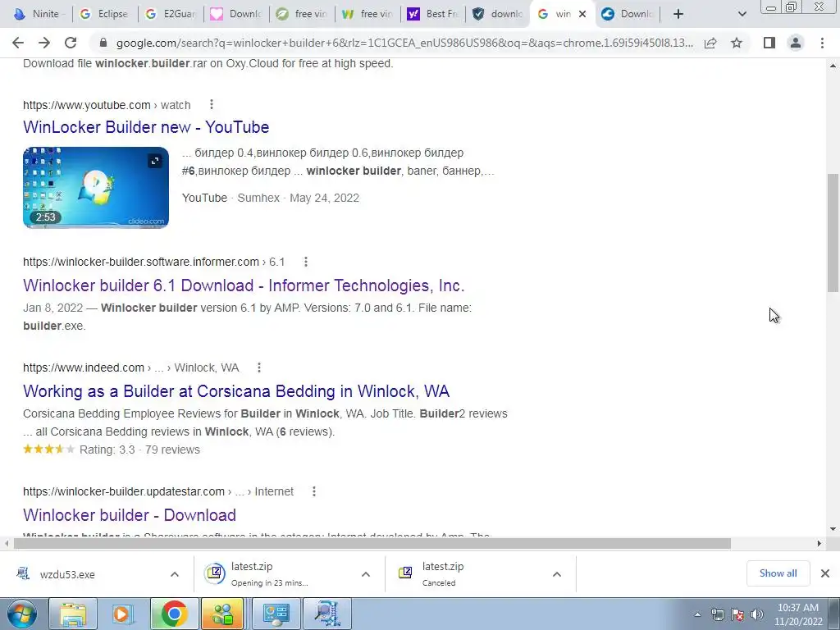The image size is (840, 630).
Task: View site security lock info
Action: click(103, 43)
